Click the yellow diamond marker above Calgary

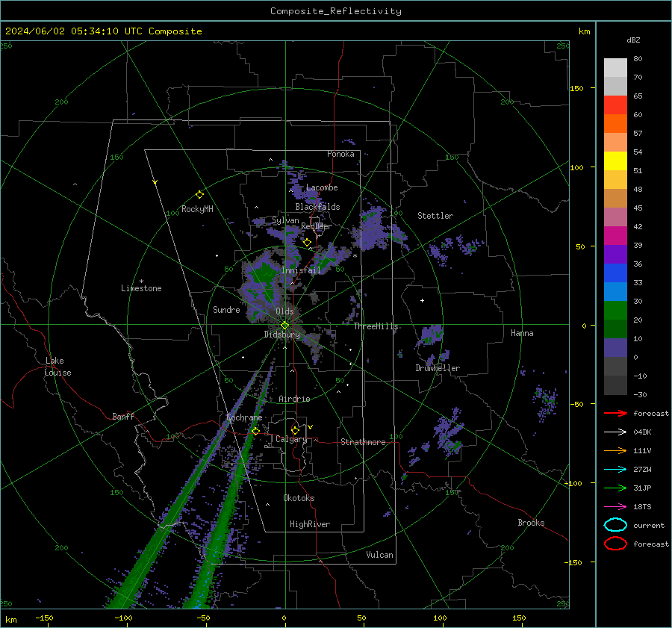tap(295, 430)
